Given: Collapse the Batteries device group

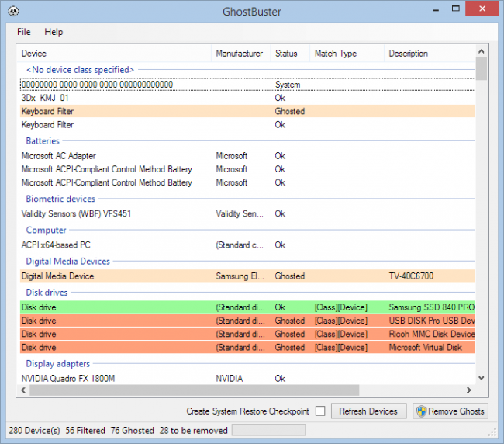Looking at the screenshot, I should click(42, 141).
